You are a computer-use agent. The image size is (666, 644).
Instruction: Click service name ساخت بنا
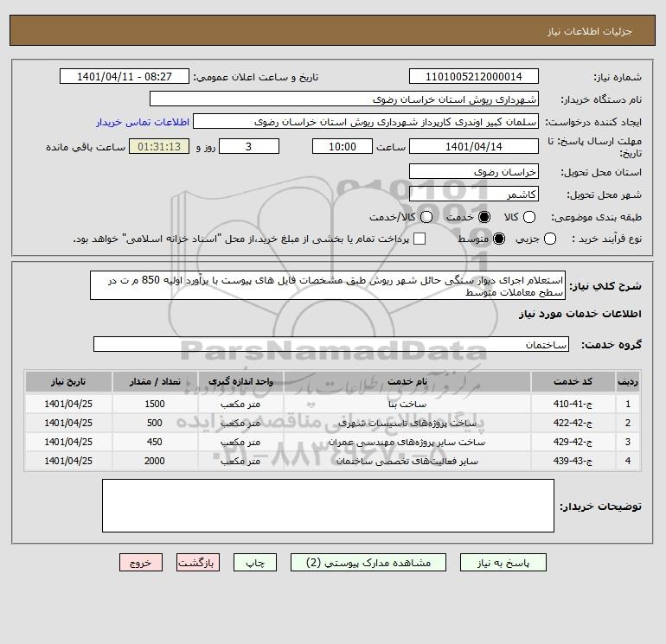tap(407, 405)
